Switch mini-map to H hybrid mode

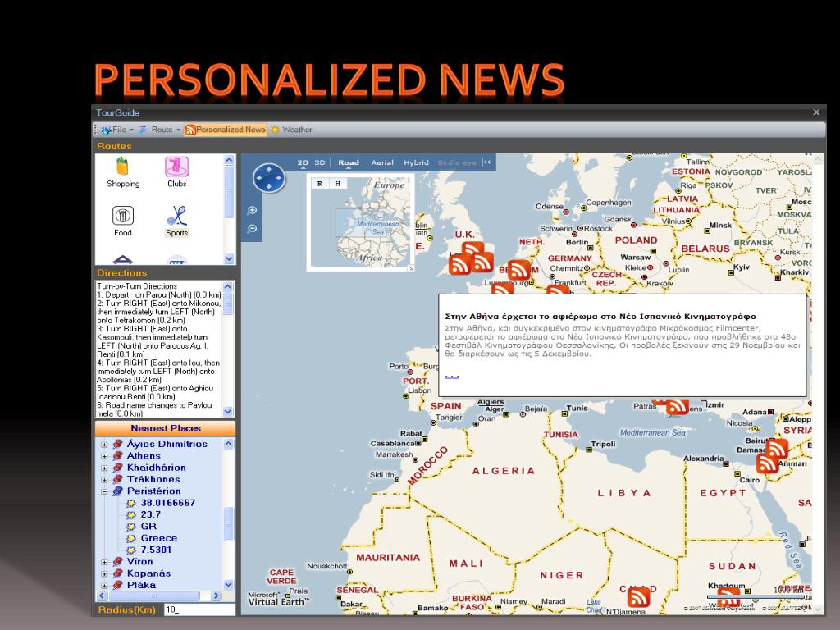[x=337, y=184]
